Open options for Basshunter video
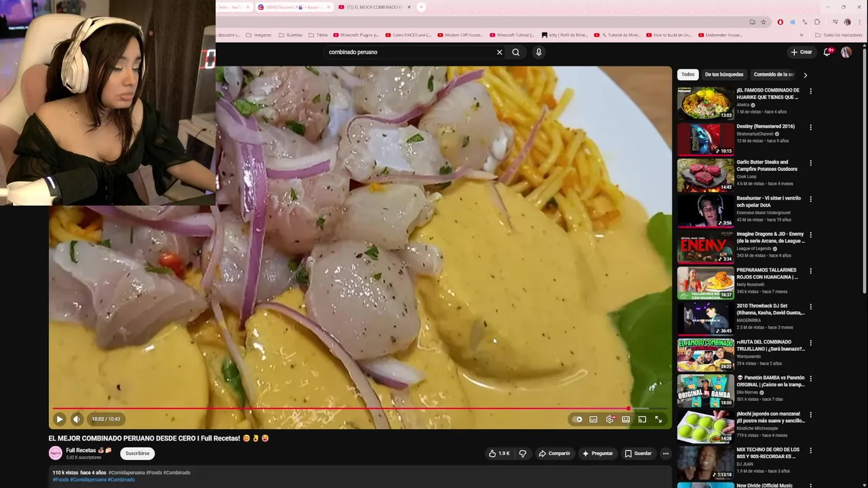This screenshot has width=868, height=488. tap(810, 199)
